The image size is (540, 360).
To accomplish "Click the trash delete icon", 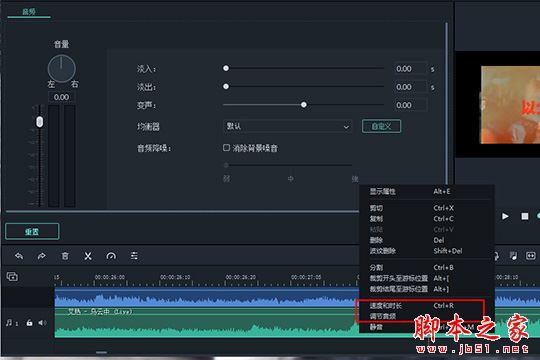I will tap(65, 256).
